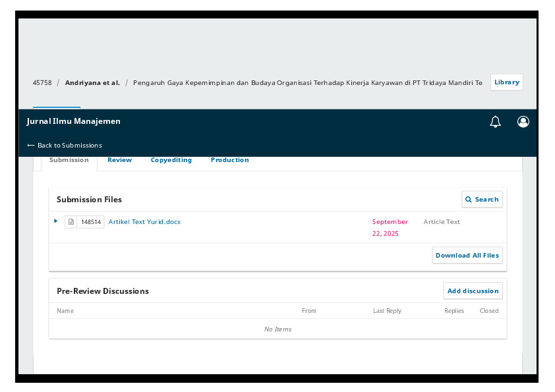Image resolution: width=555 pixels, height=392 pixels.
Task: Click the No Items placeholder text
Action: tap(278, 329)
